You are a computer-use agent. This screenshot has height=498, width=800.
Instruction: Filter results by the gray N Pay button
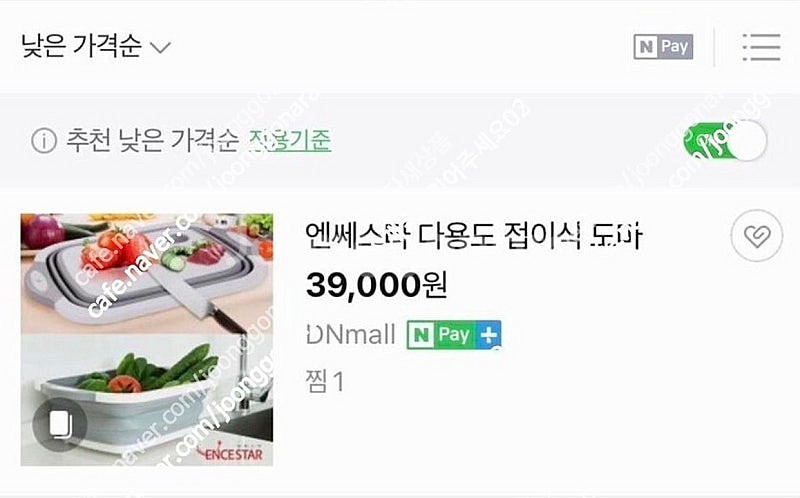[663, 46]
